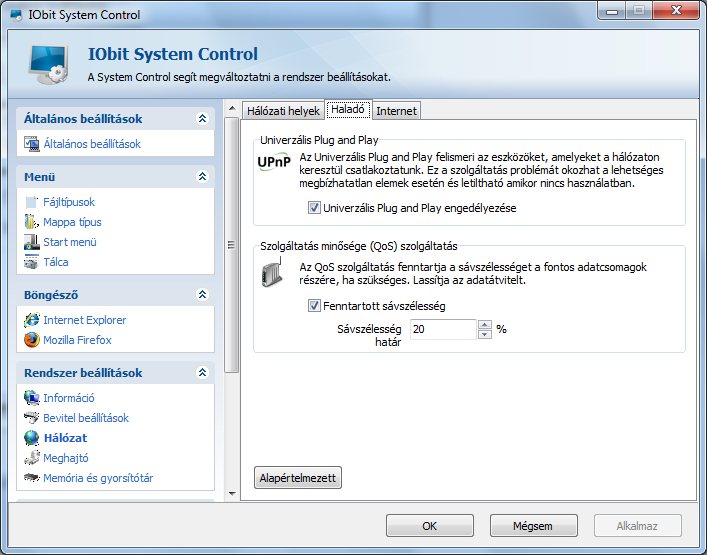Click the Sávszélesség határ input field
This screenshot has width=707, height=555.
click(x=443, y=329)
